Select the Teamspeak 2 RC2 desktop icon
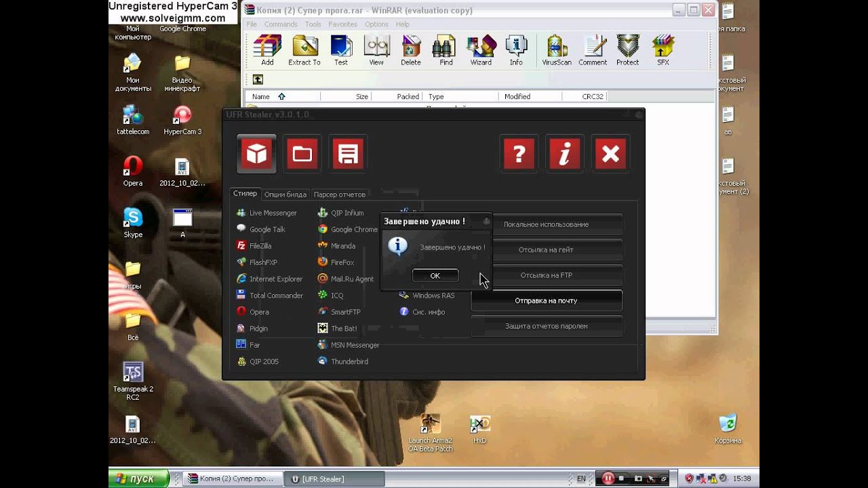Viewport: 868px width, 488px height. pos(133,381)
